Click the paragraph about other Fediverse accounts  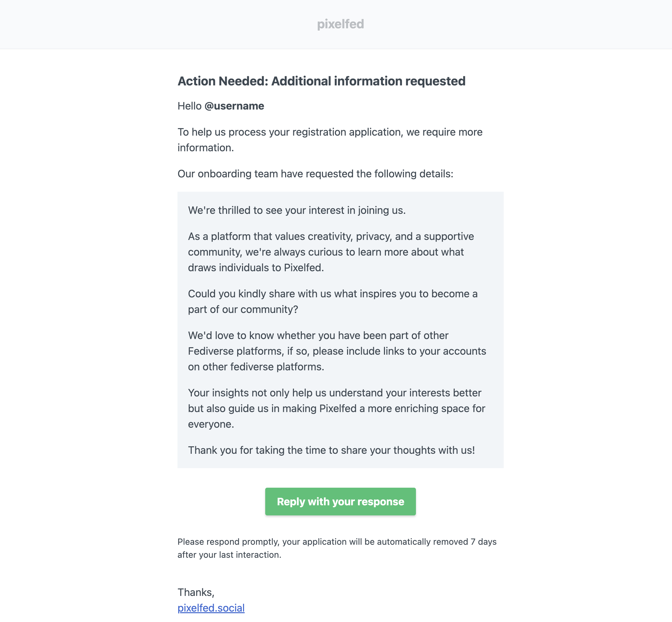[337, 351]
